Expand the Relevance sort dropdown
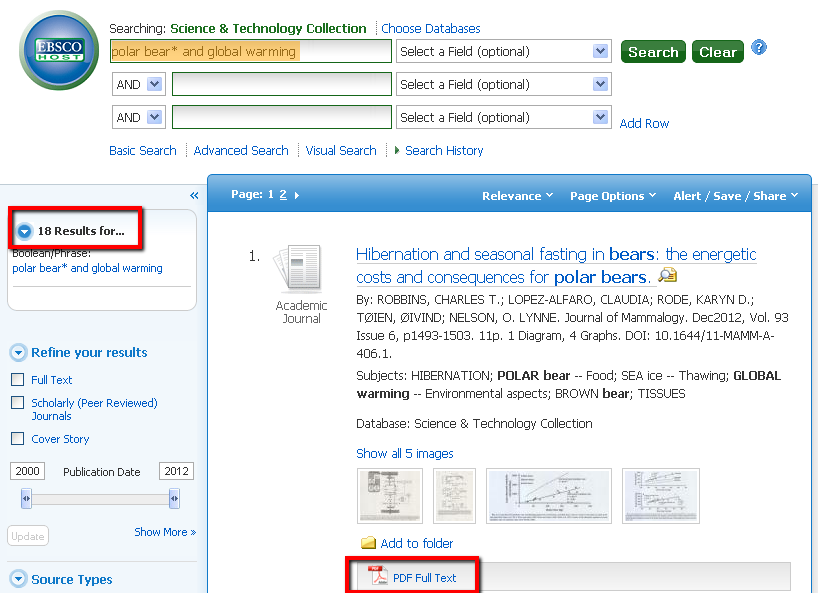Image resolution: width=818 pixels, height=593 pixels. point(517,196)
